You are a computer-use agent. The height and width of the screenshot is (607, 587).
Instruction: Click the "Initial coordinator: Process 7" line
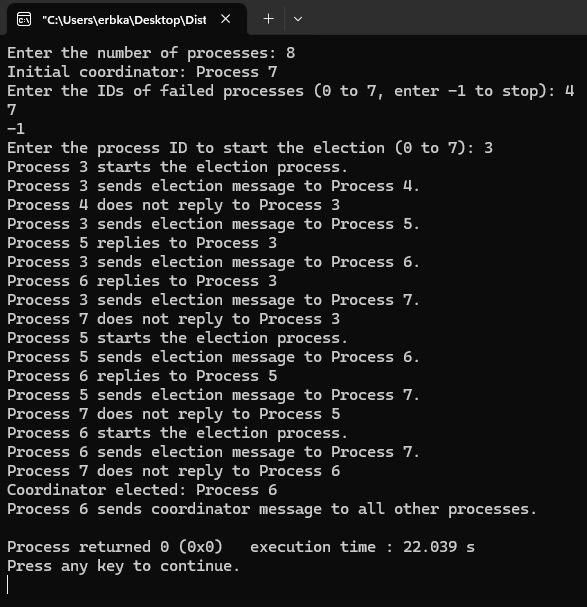(x=142, y=72)
